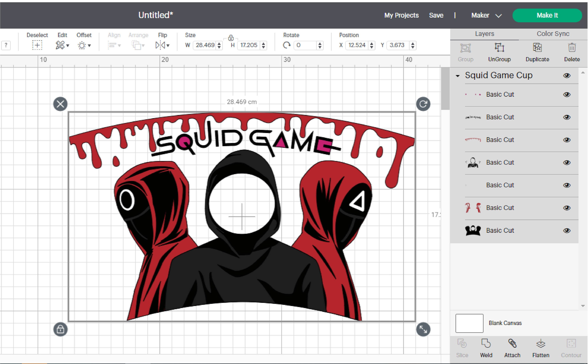Select the red hoods Basic Cut layer thumbnail

point(473,208)
